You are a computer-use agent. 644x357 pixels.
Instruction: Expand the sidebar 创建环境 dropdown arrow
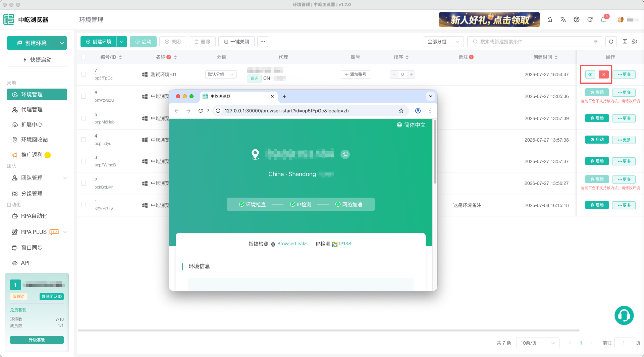[62, 43]
